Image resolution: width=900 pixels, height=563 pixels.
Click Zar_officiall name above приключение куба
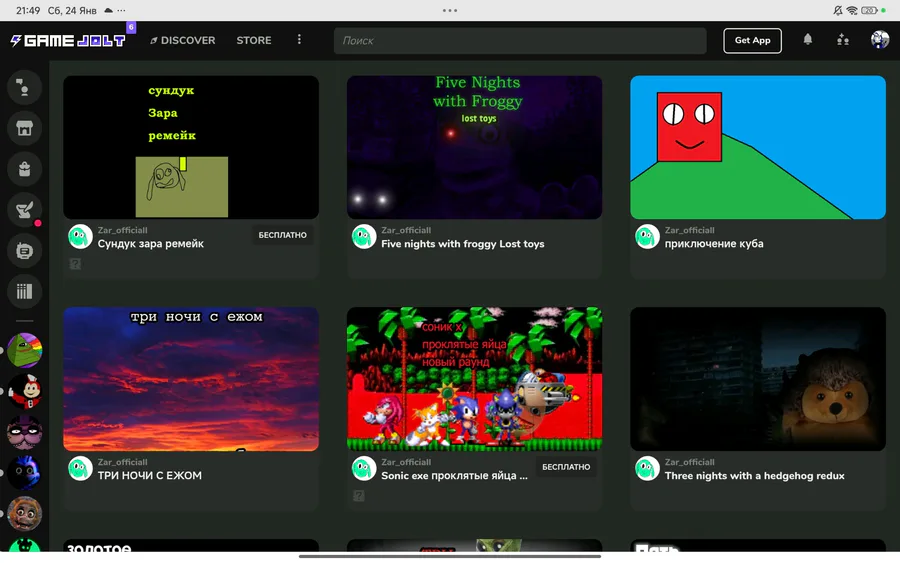pos(689,230)
